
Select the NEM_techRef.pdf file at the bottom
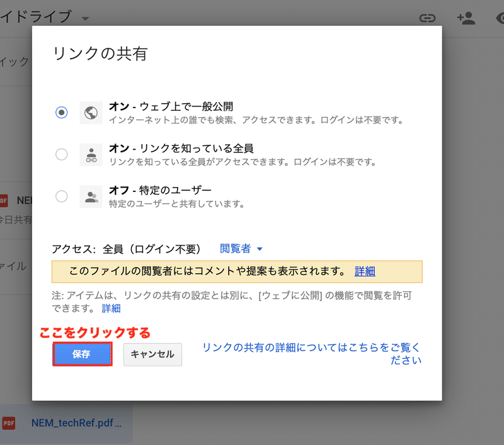66,423
